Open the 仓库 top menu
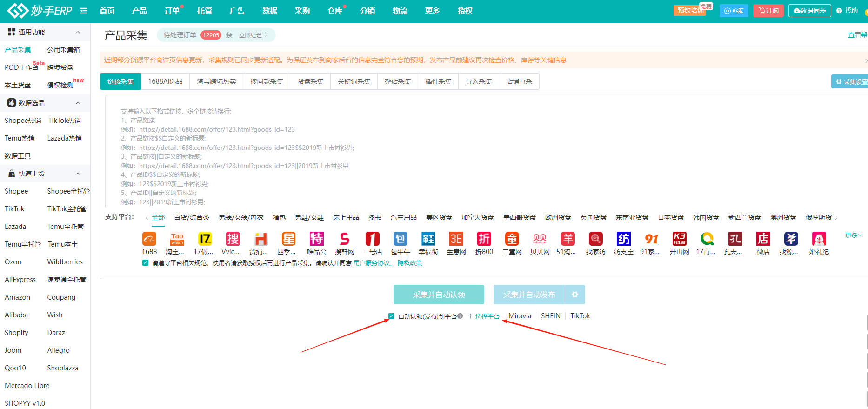Viewport: 868px width, 409px height. (x=335, y=11)
